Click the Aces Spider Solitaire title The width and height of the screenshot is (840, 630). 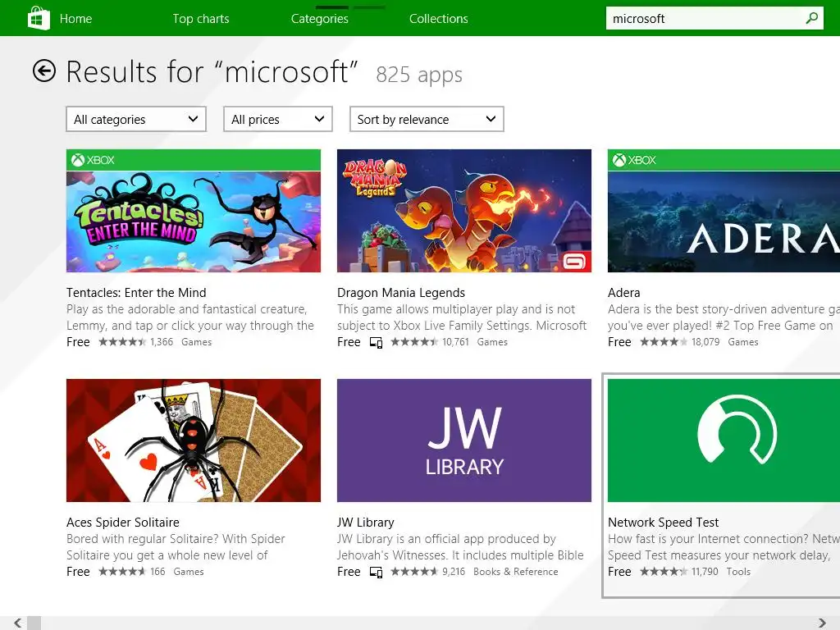[x=123, y=523]
